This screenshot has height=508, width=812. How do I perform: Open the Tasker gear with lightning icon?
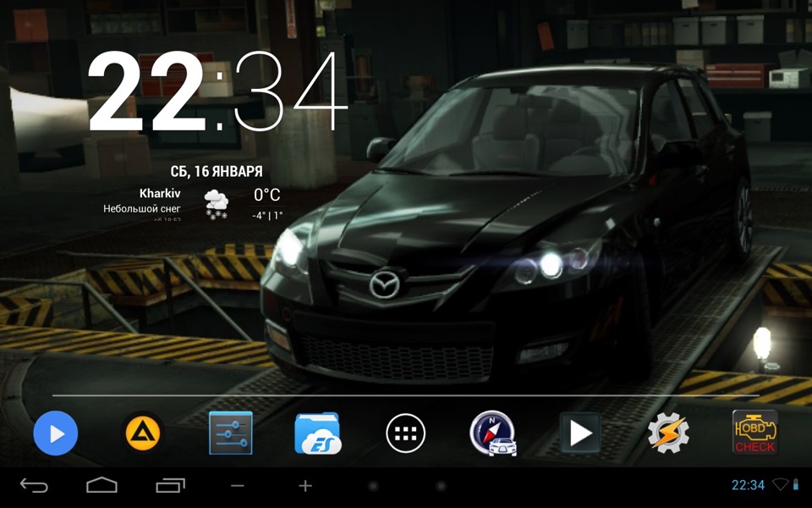[668, 433]
